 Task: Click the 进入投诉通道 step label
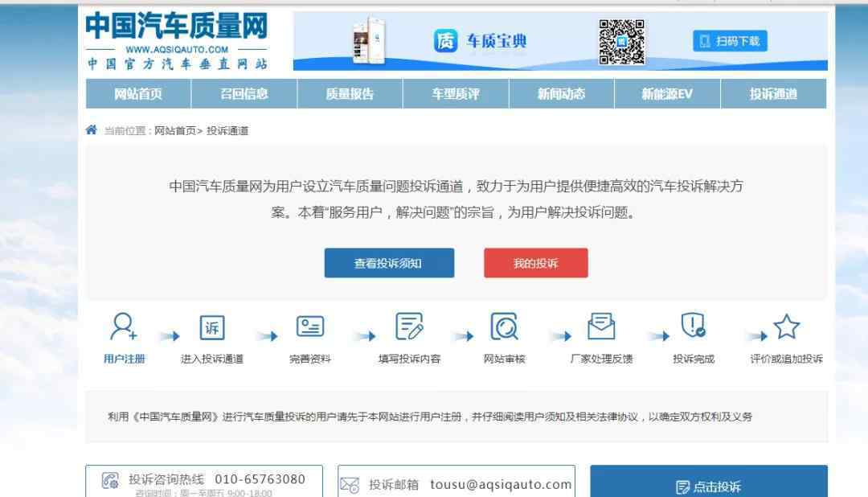(212, 359)
